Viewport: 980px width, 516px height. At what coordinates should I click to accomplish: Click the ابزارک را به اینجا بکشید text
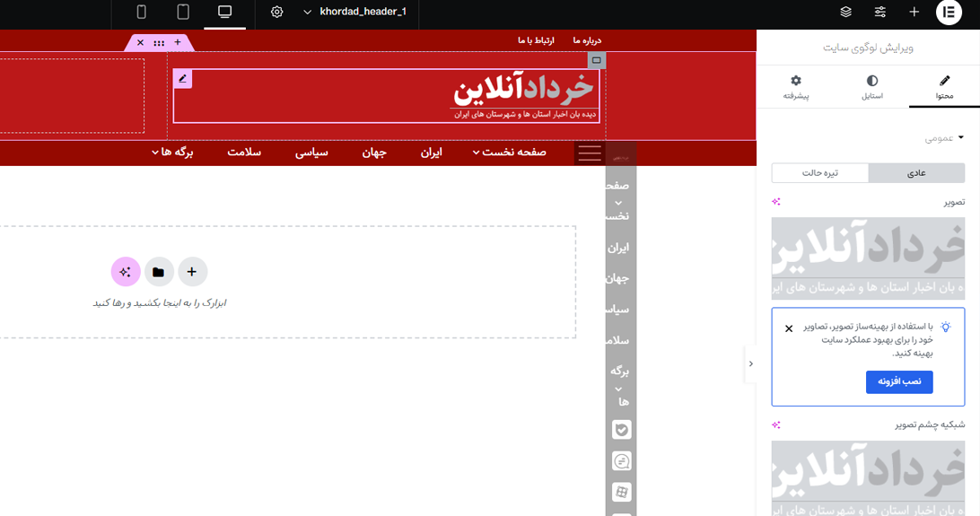[160, 303]
